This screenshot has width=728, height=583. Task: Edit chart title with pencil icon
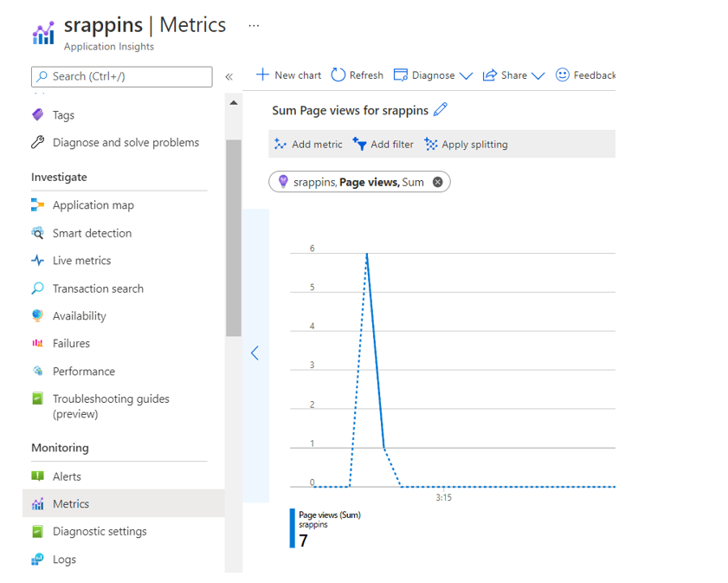440,110
